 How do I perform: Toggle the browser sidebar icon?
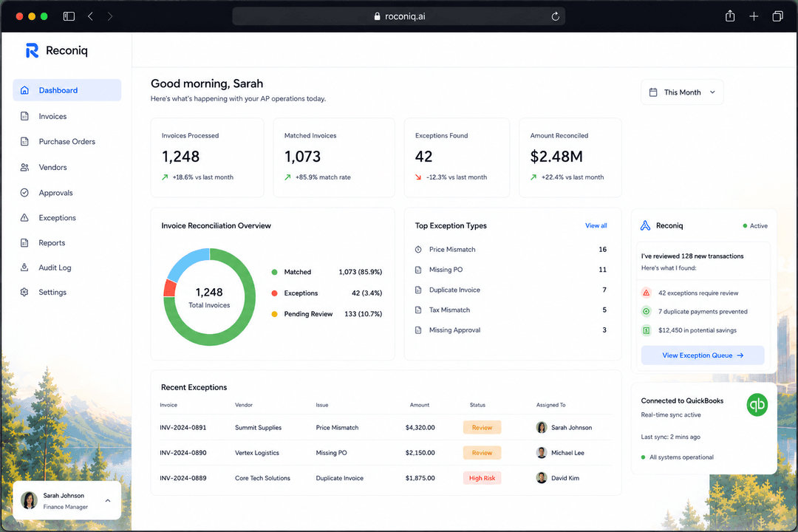(x=69, y=16)
